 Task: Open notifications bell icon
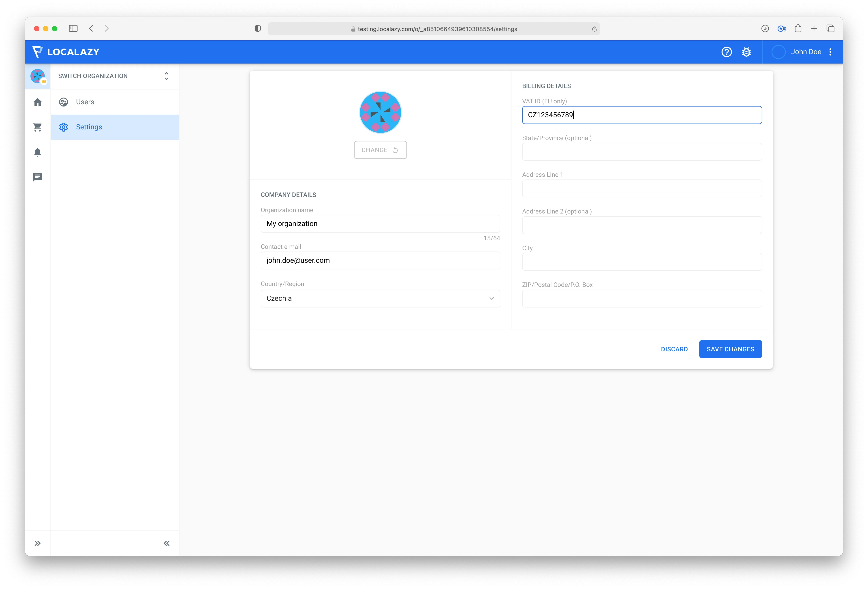pyautogui.click(x=38, y=152)
